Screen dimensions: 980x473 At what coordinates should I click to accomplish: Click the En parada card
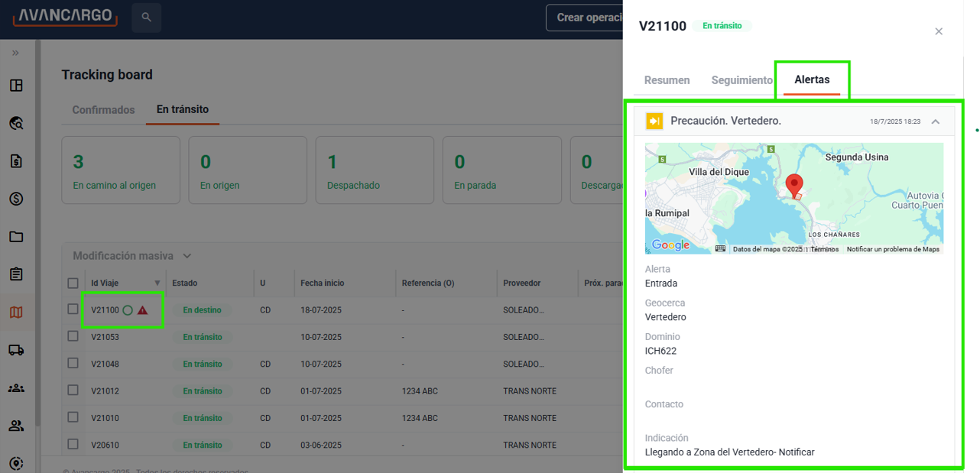(x=501, y=170)
